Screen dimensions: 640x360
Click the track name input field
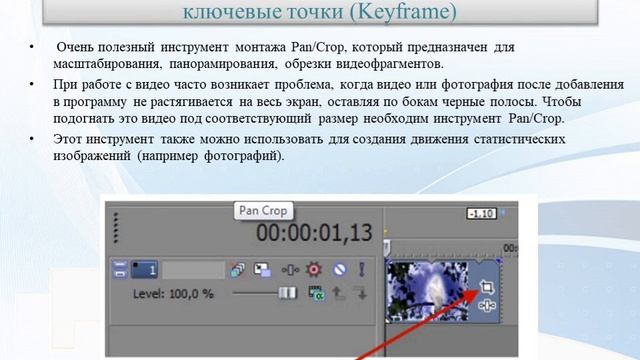pos(193,270)
